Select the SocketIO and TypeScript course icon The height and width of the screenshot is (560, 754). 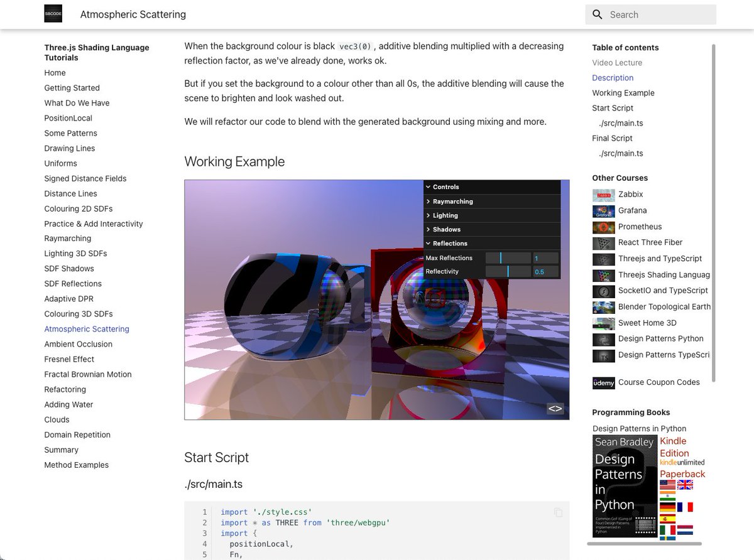click(603, 291)
